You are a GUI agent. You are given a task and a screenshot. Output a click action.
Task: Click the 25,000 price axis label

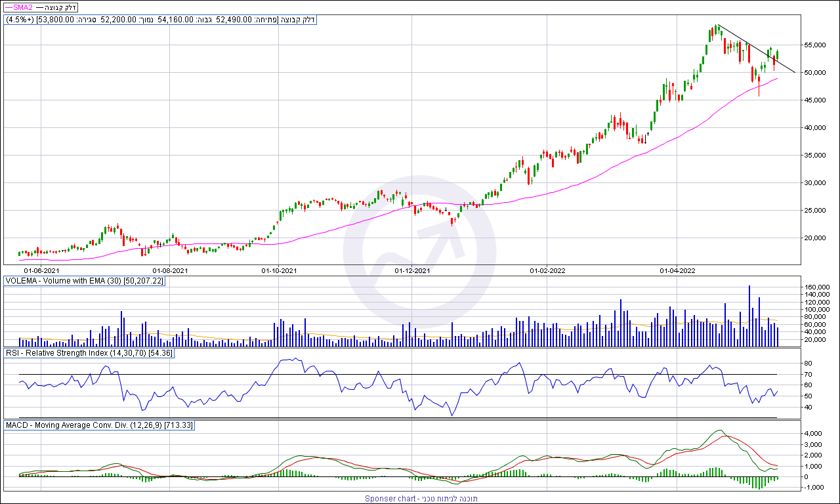pos(816,211)
